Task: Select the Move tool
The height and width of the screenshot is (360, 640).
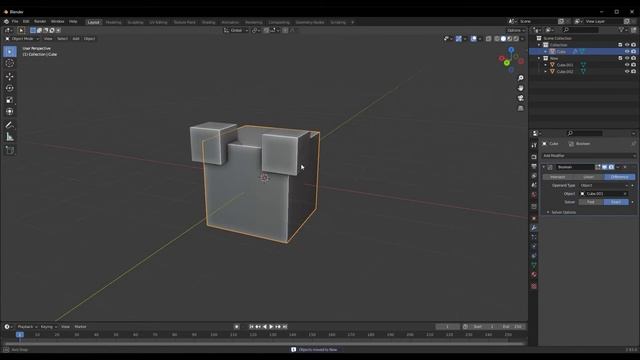Action: (x=10, y=76)
